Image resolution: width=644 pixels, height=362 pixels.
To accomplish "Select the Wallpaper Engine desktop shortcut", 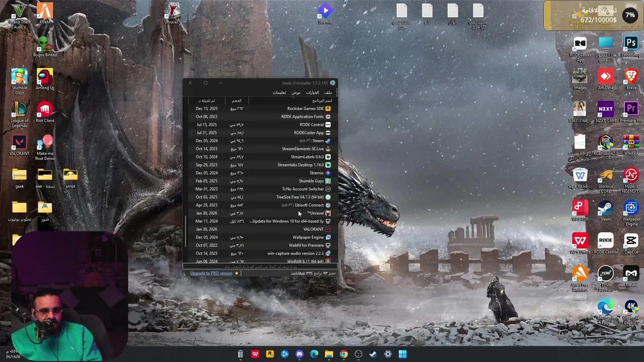I will tap(631, 213).
